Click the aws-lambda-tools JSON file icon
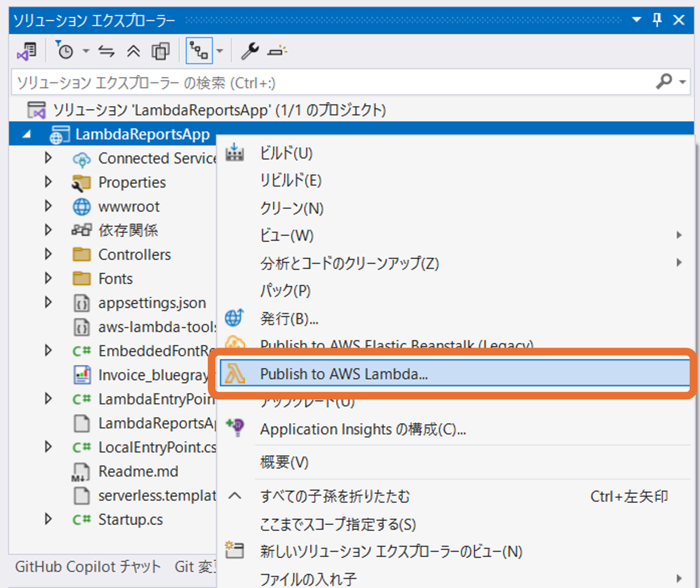The height and width of the screenshot is (588, 700). [x=81, y=327]
